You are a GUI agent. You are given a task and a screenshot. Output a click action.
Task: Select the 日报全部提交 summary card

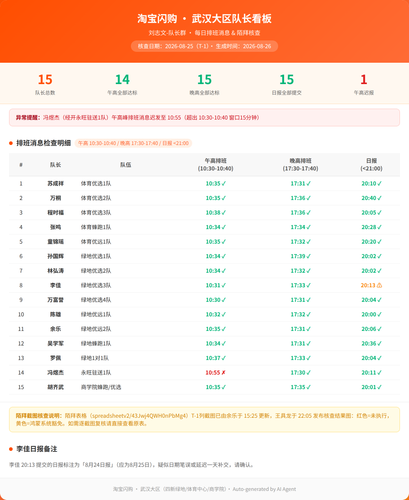[286, 84]
